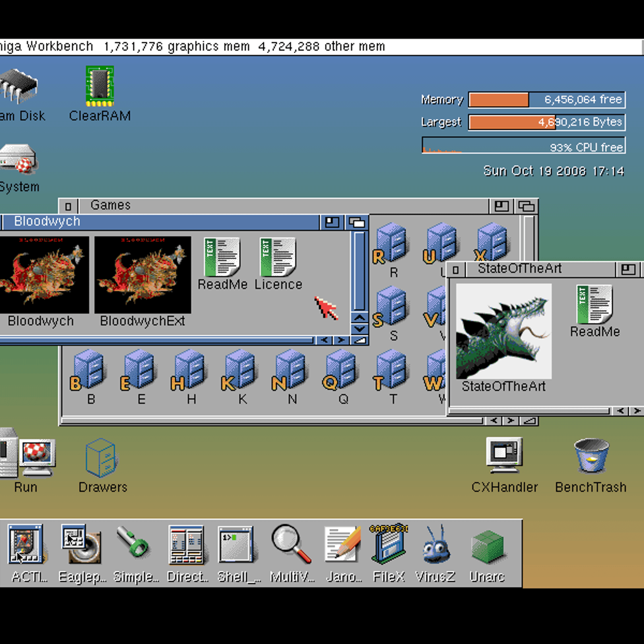
Task: Click StateOfTheArt window left scroll arrow
Action: (x=621, y=411)
